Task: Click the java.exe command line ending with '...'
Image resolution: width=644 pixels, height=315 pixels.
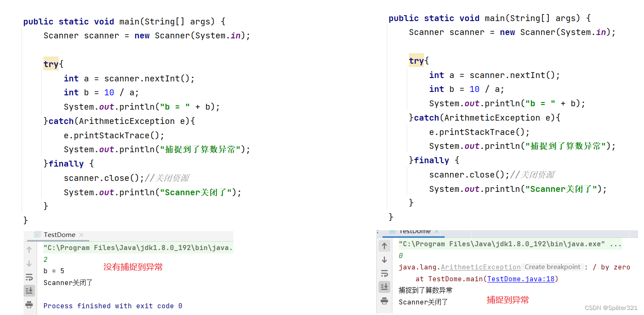Action: coord(510,244)
